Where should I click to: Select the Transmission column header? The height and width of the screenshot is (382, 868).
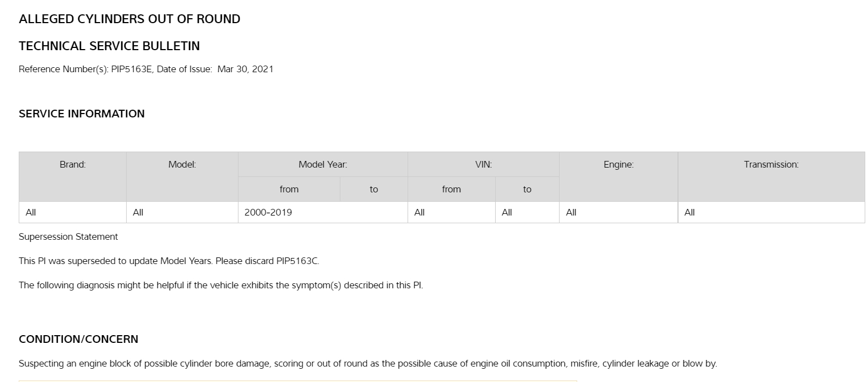click(771, 164)
